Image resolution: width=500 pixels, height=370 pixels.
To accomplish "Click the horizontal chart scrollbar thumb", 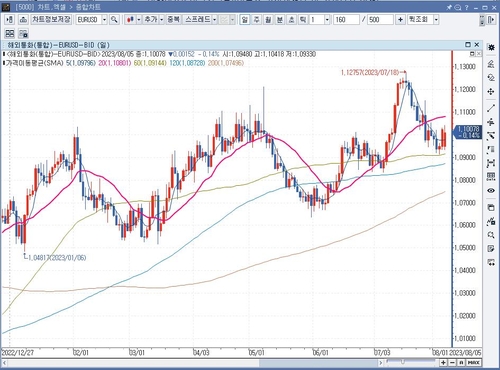I will click(318, 362).
